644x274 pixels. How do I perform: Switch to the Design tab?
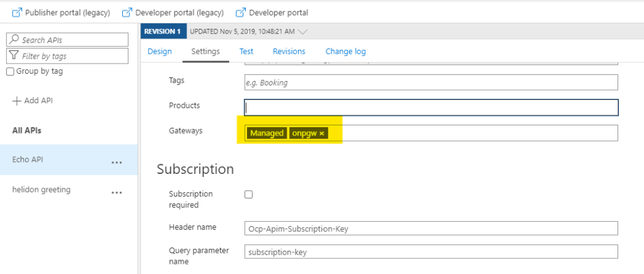coord(159,52)
